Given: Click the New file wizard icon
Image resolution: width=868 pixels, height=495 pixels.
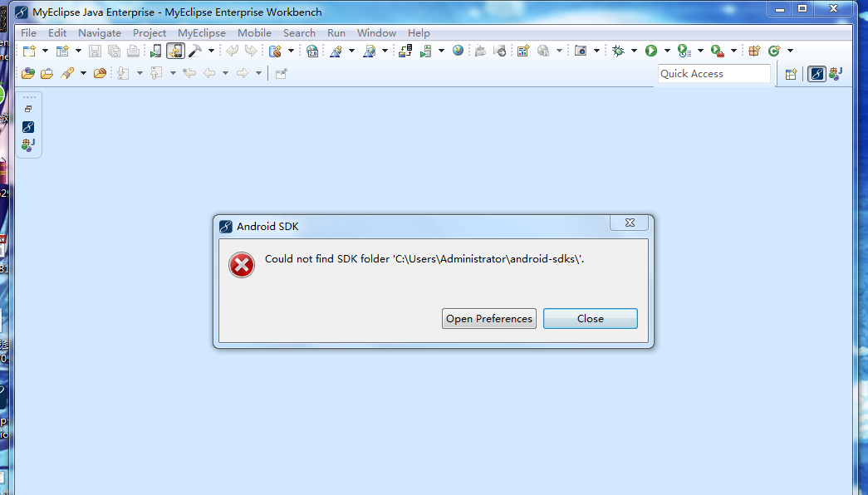Looking at the screenshot, I should click(x=29, y=51).
